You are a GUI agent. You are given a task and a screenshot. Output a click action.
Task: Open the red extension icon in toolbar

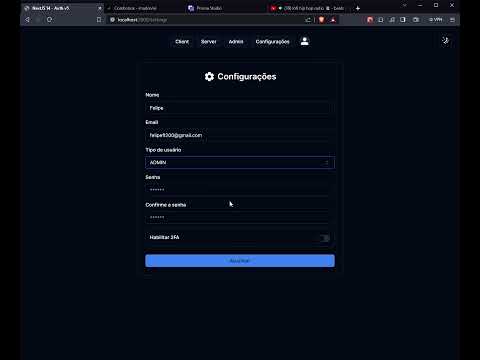pos(370,20)
